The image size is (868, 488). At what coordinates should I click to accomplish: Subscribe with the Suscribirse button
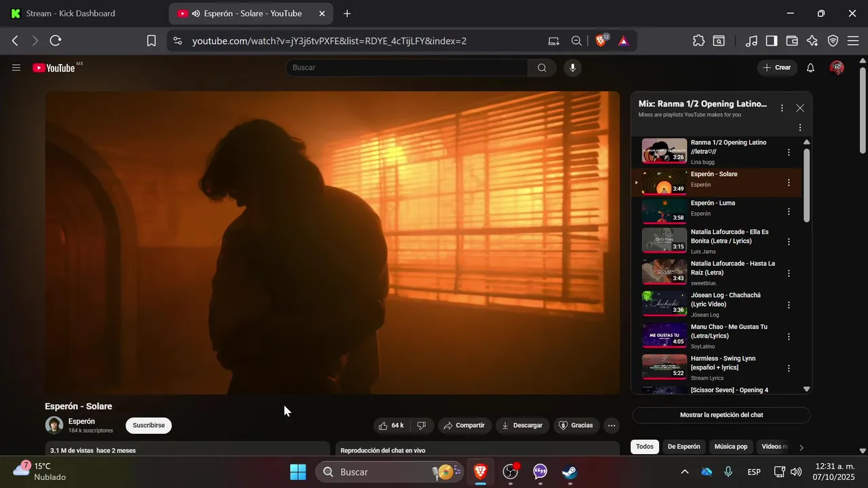[149, 426]
